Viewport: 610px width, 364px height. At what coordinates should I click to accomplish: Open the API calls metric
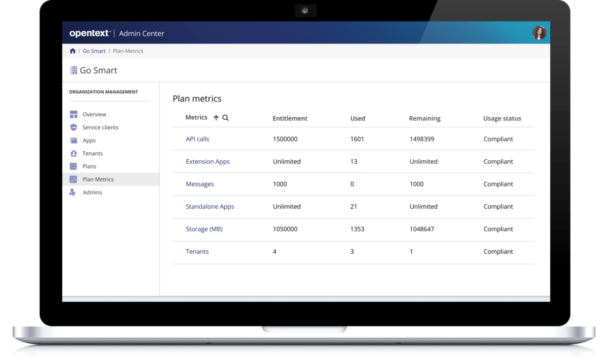[x=197, y=139]
